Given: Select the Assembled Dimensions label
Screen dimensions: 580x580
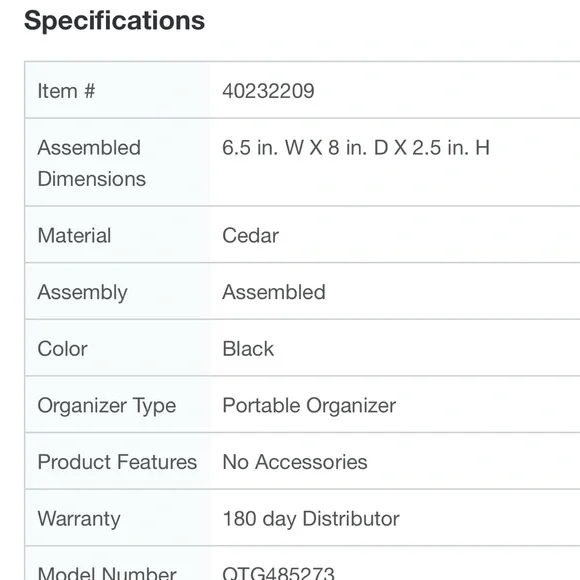Looking at the screenshot, I should tap(92, 163).
